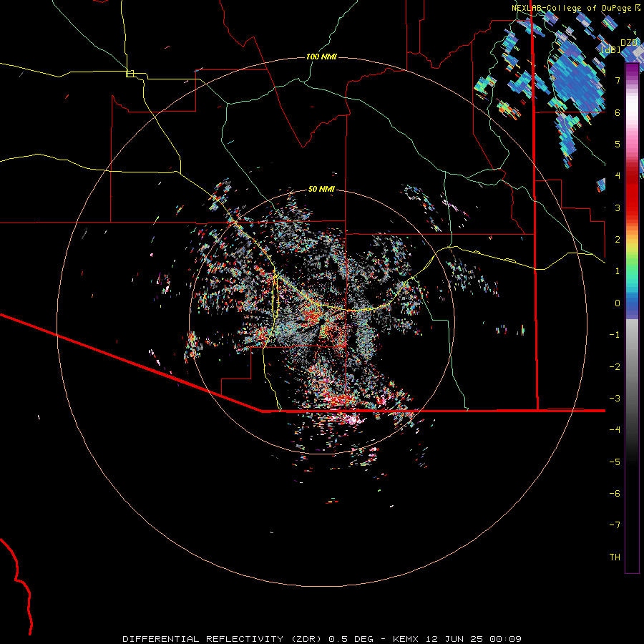Click the [dB] unit label
The height and width of the screenshot is (644, 644).
coord(611,49)
